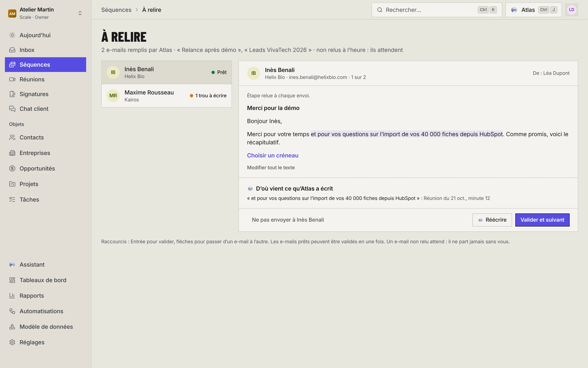Click highlighted Atlas-written sentence in email body
The image size is (588, 368).
click(406, 134)
